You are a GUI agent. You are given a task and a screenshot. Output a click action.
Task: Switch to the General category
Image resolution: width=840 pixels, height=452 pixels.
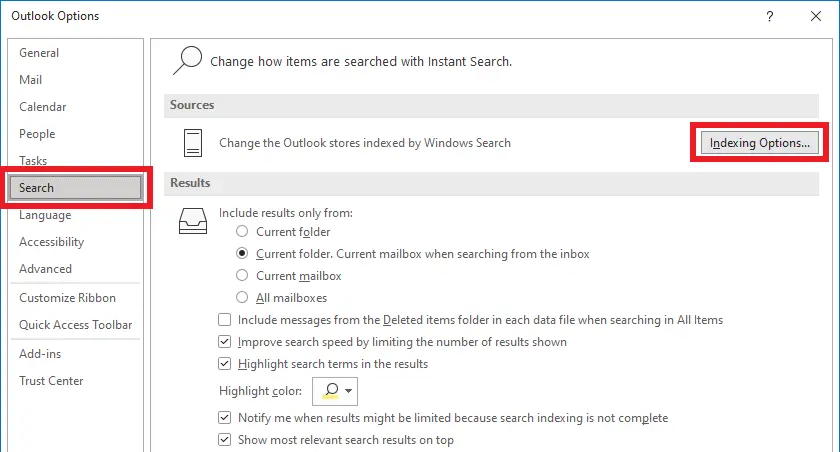(x=39, y=53)
